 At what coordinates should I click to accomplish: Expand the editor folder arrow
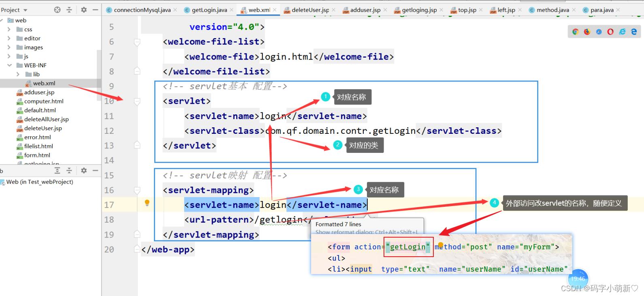[9, 38]
